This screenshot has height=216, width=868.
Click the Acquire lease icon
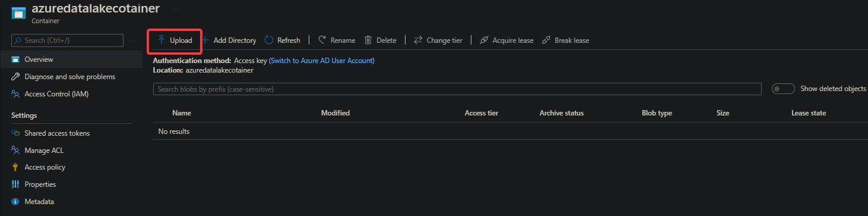tap(484, 40)
